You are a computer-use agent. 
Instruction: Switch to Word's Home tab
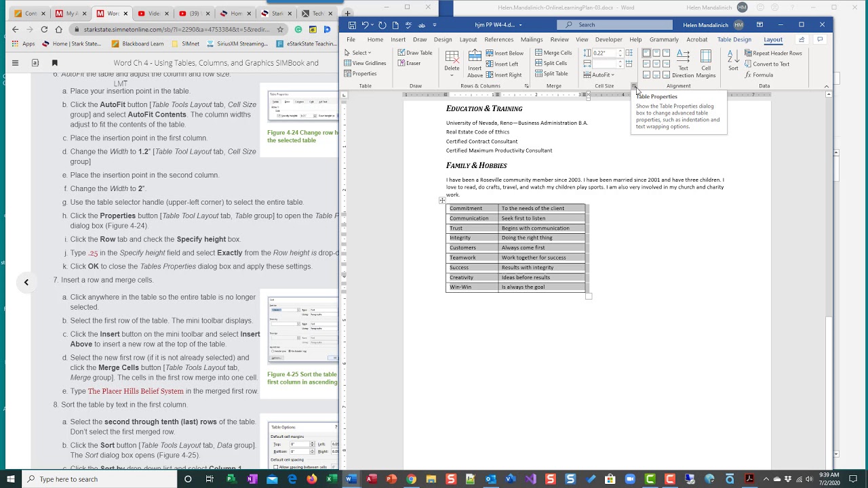tap(375, 39)
